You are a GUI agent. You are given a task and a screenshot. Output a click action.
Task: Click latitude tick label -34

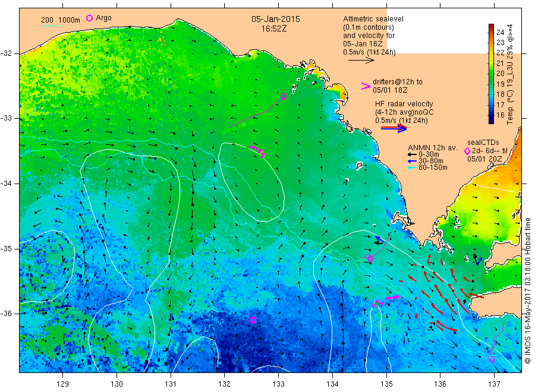[x=6, y=184]
